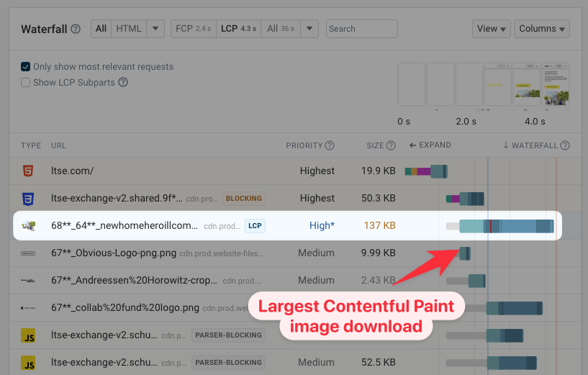
Task: Click the 67**_Andreessen%20Horowitz-crop URL
Action: (134, 281)
